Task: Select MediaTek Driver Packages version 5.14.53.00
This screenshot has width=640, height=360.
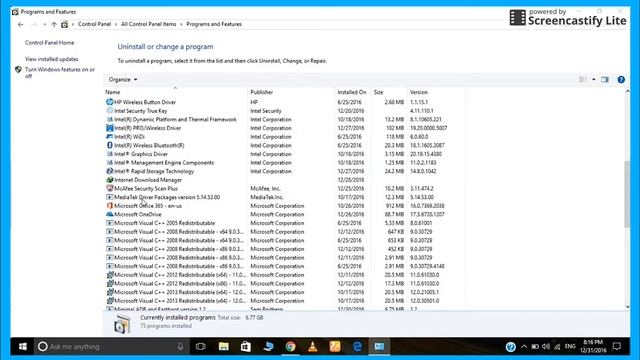Action: point(167,197)
